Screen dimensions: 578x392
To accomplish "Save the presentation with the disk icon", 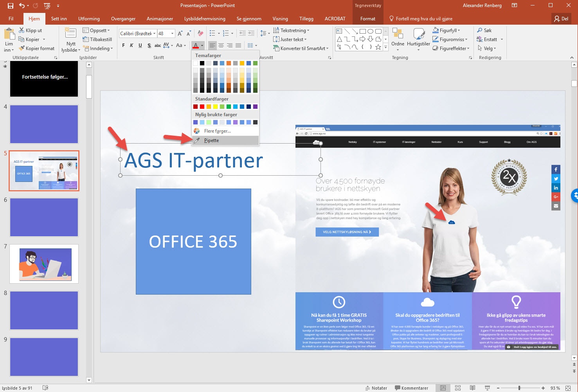I will (11, 5).
